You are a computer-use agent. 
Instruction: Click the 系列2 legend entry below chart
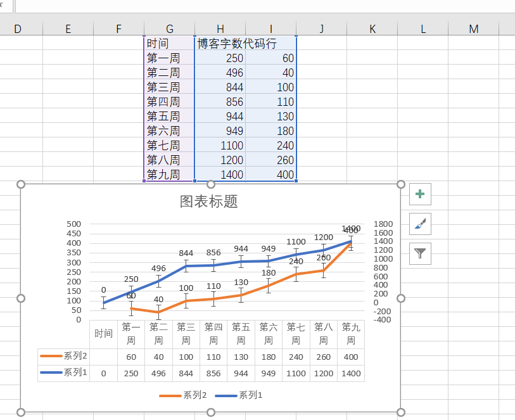click(x=183, y=395)
